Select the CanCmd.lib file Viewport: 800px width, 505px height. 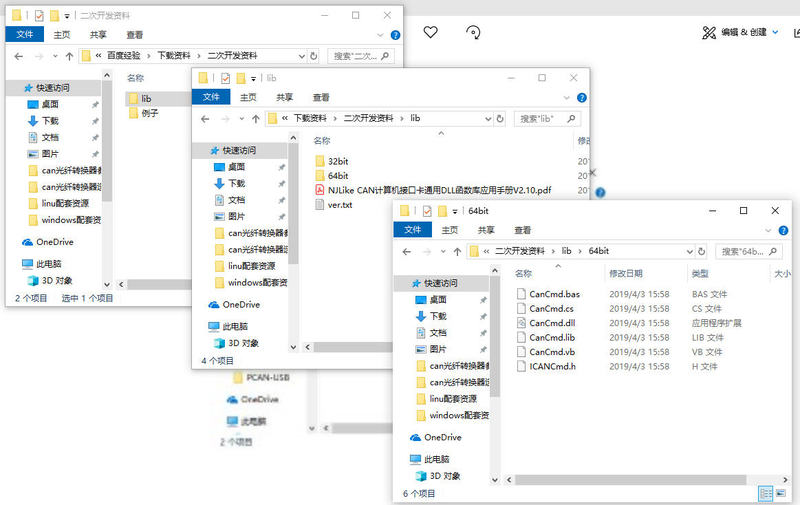click(x=546, y=337)
